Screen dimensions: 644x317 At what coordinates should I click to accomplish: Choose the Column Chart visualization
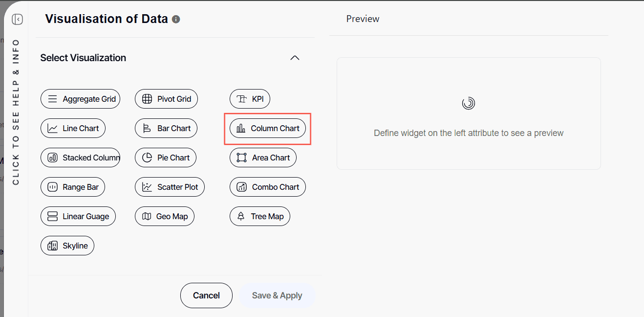268,128
